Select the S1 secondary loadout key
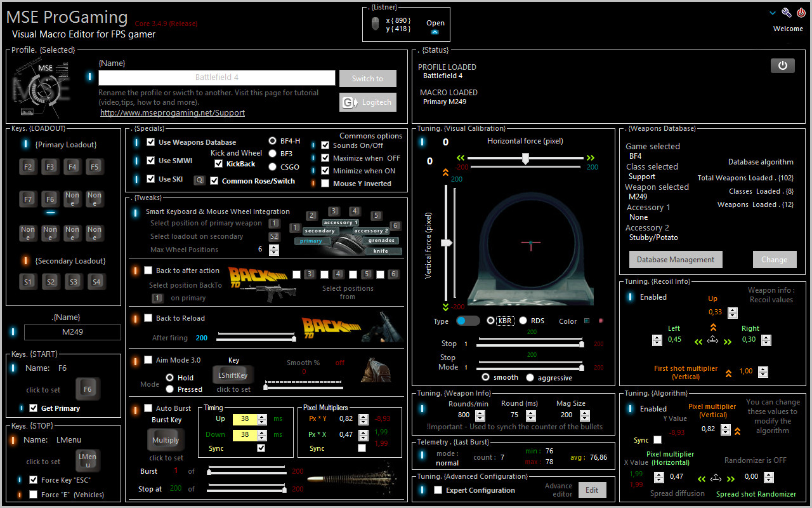812x508 pixels. [28, 281]
